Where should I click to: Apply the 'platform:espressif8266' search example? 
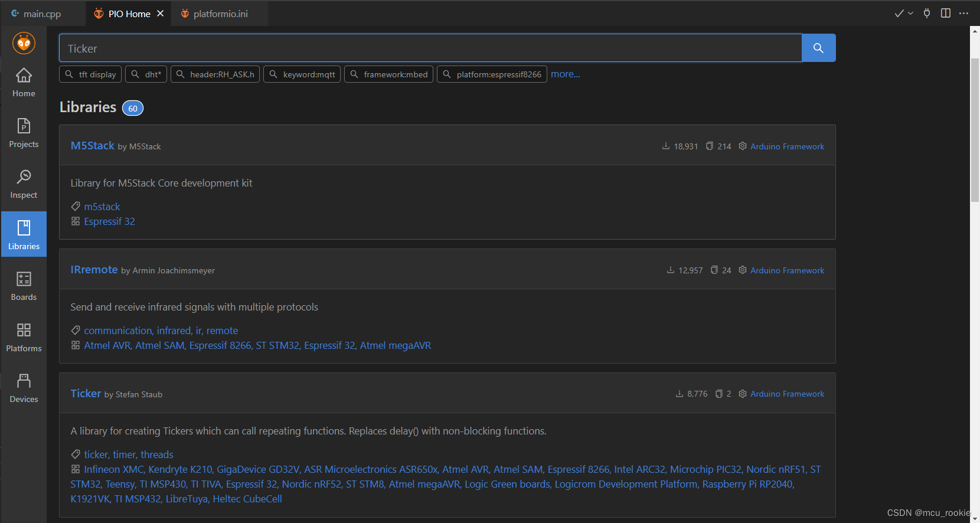tap(492, 74)
